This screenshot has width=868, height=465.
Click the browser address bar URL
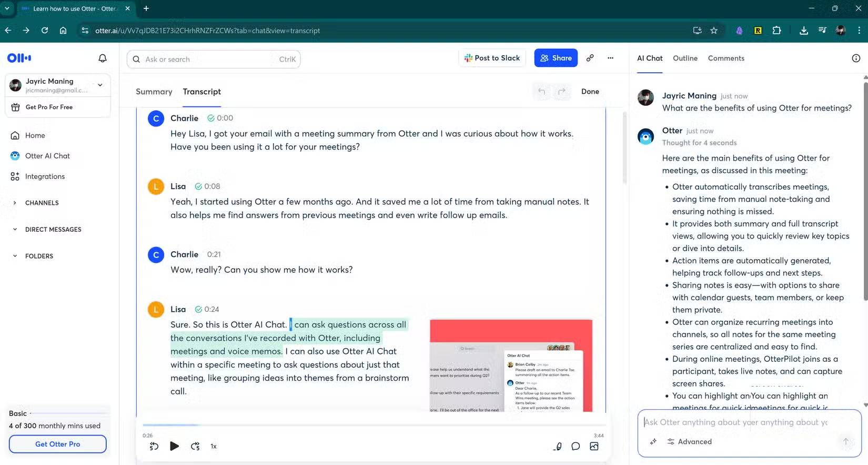[x=207, y=31]
